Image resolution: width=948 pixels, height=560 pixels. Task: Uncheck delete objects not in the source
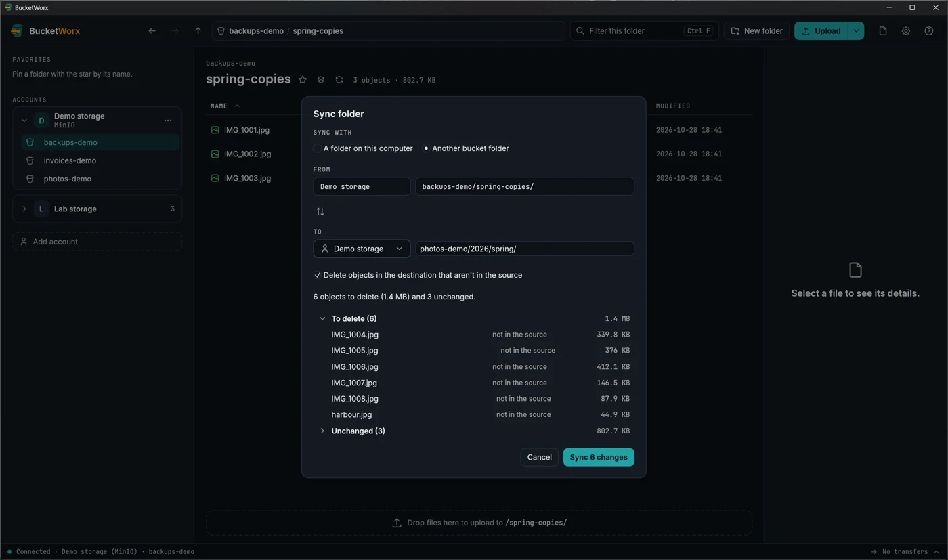[317, 275]
